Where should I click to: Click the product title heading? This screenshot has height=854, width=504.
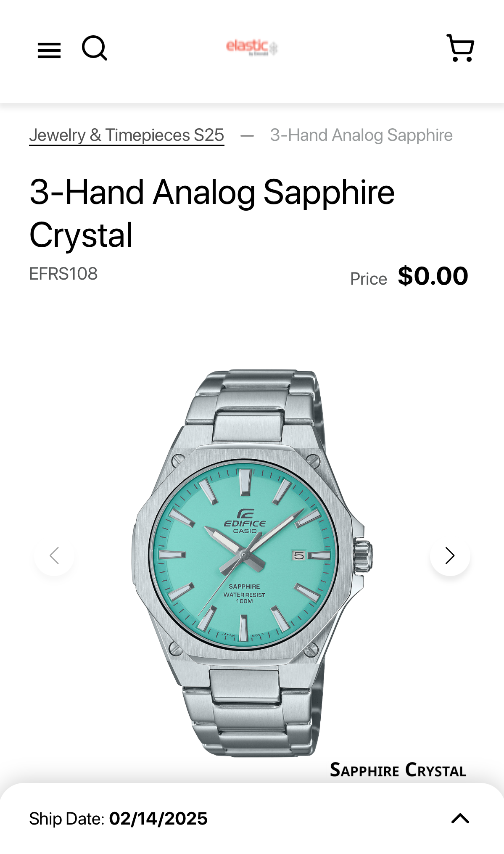tap(212, 213)
